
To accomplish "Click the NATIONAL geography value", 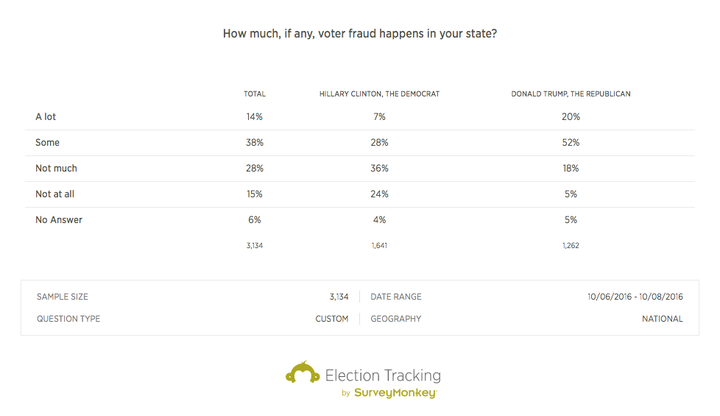I will tap(662, 319).
